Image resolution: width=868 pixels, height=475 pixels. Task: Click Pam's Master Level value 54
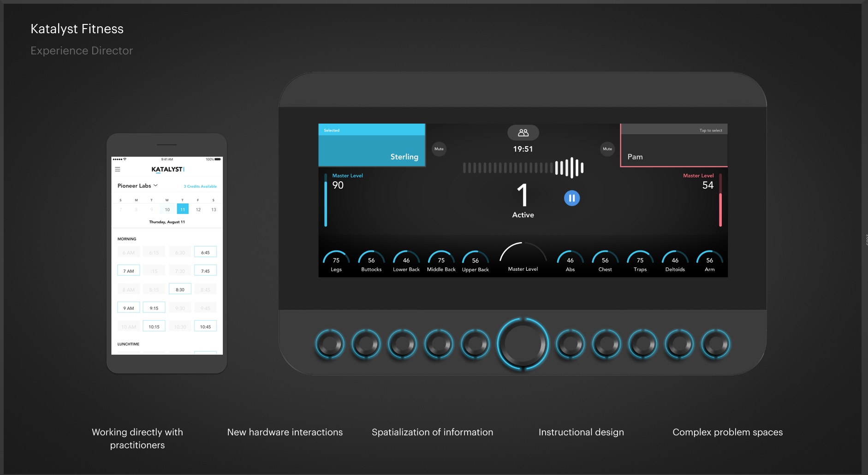coord(708,185)
